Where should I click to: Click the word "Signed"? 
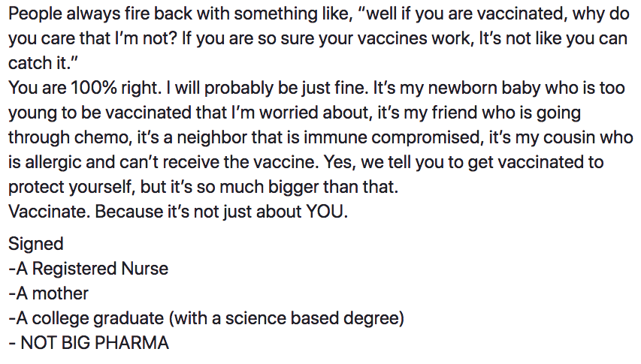click(x=36, y=244)
